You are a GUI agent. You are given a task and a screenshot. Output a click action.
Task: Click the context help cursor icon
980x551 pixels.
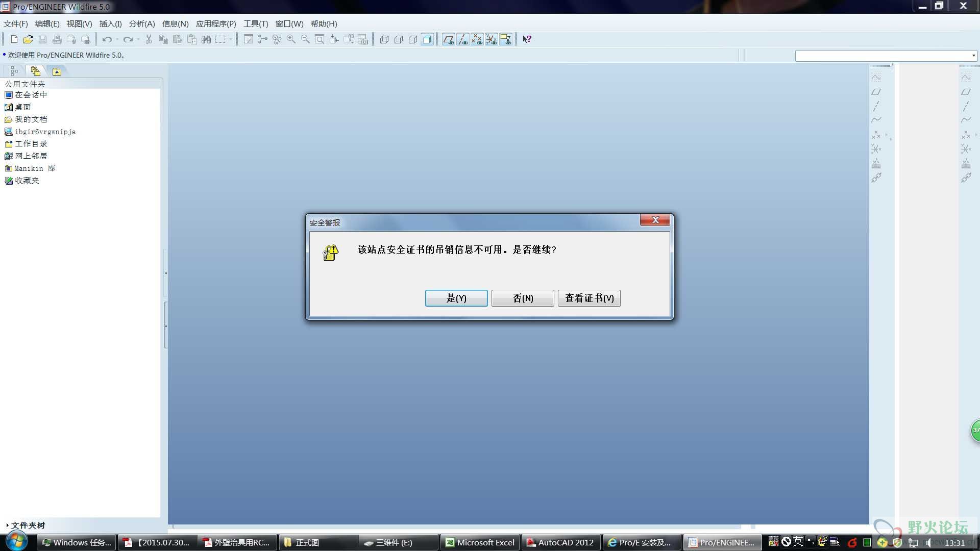pos(527,39)
